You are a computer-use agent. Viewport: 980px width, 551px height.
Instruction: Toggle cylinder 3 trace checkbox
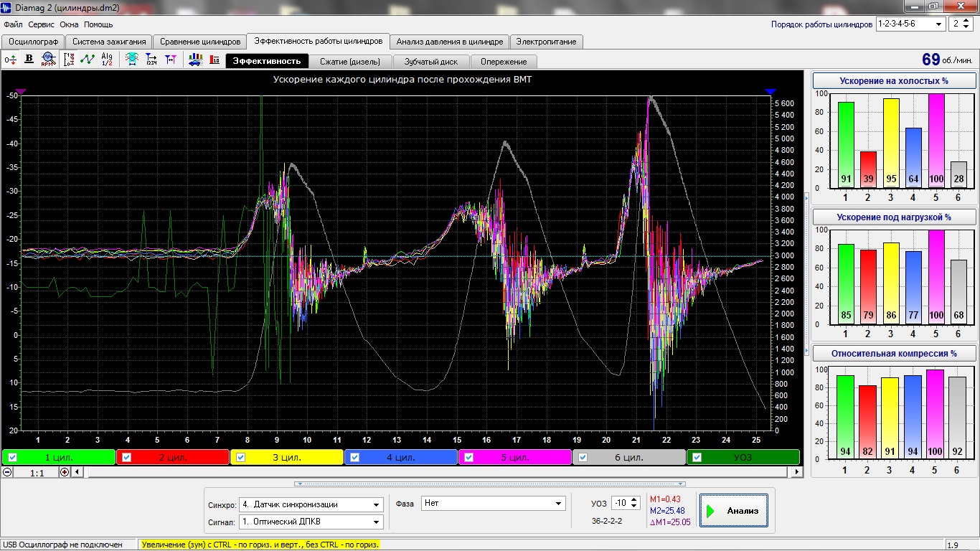click(x=240, y=458)
